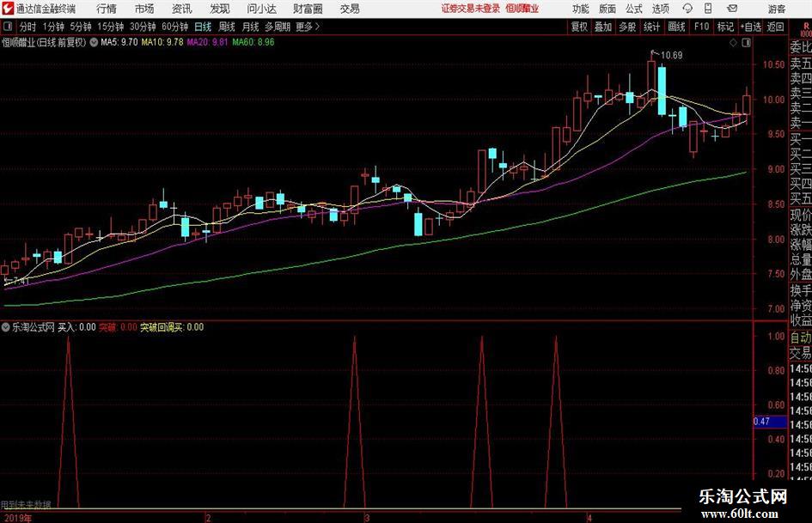812x523 pixels.
Task: Click 证券交易未登录 login status link
Action: coord(471,9)
